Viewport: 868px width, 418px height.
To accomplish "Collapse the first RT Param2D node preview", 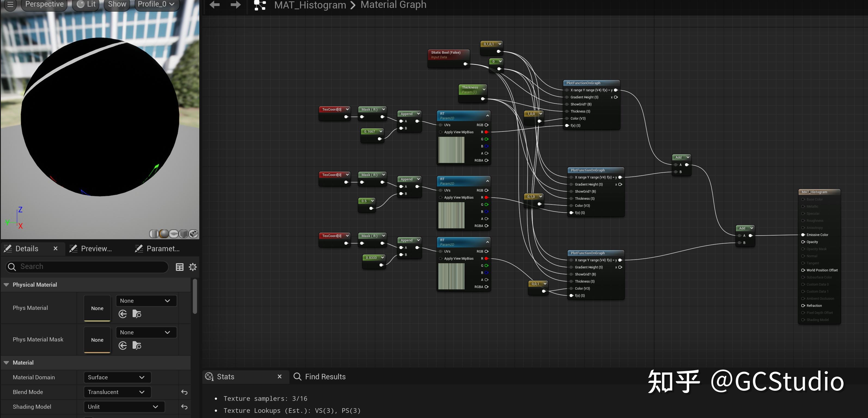I will (487, 115).
